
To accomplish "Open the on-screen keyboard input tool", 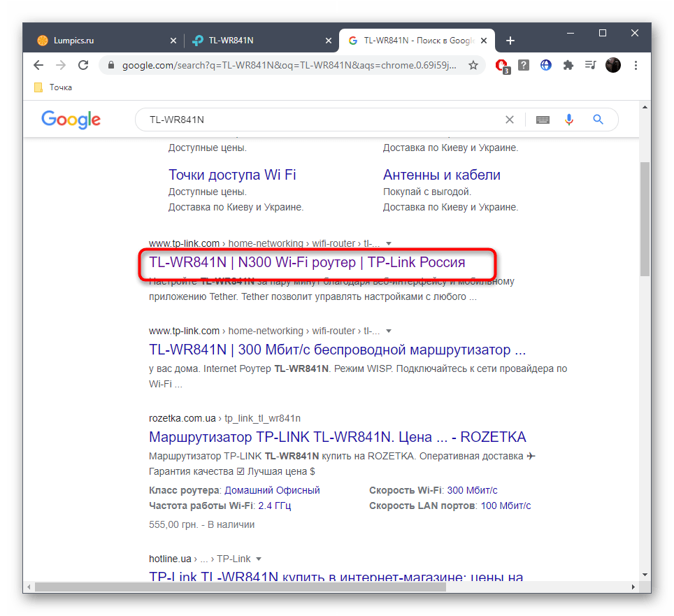I will 543,120.
